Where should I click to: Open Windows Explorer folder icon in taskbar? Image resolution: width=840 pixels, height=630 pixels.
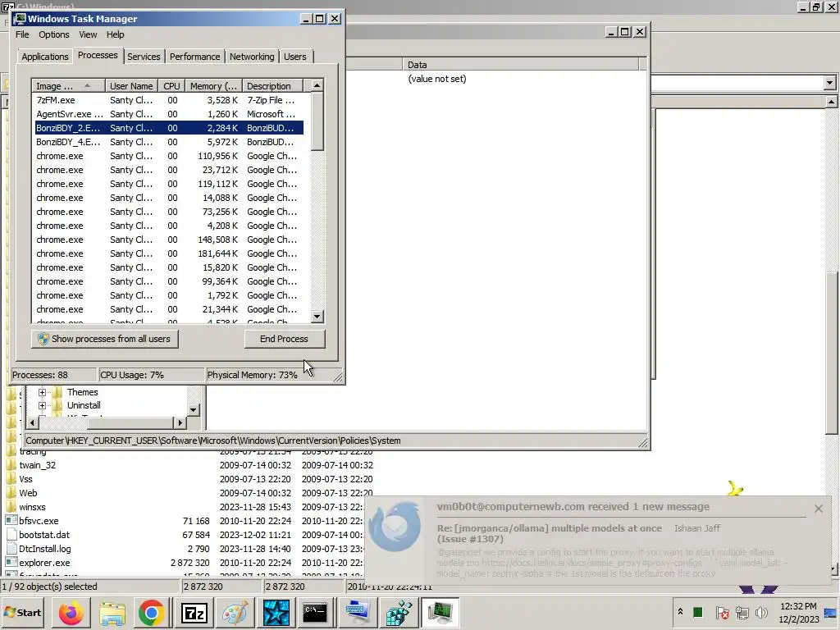coord(112,613)
